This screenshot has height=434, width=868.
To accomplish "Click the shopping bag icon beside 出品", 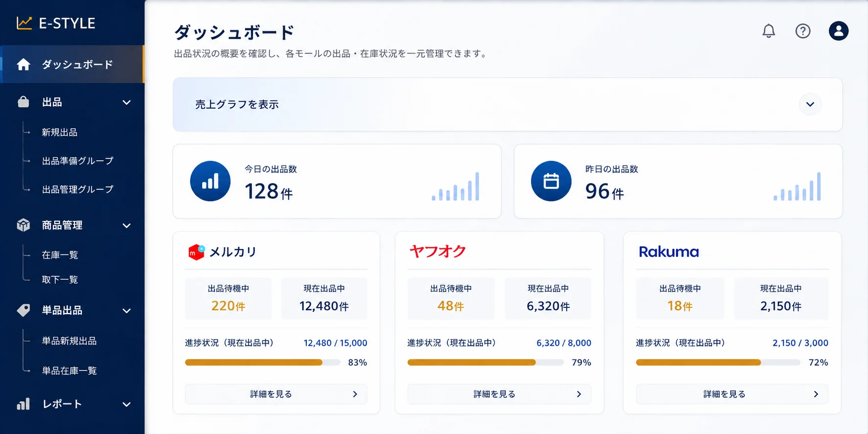I will [x=23, y=102].
